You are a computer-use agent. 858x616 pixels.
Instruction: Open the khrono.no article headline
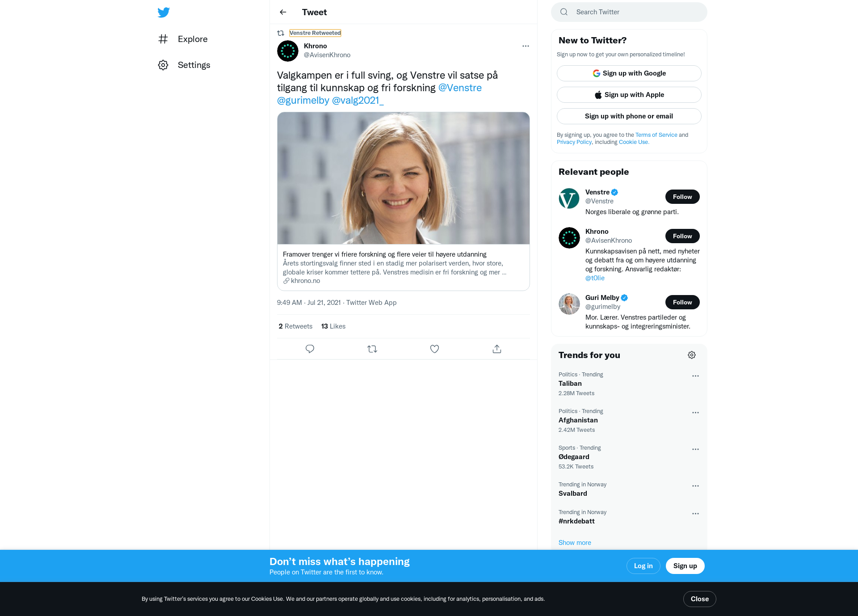pyautogui.click(x=385, y=254)
